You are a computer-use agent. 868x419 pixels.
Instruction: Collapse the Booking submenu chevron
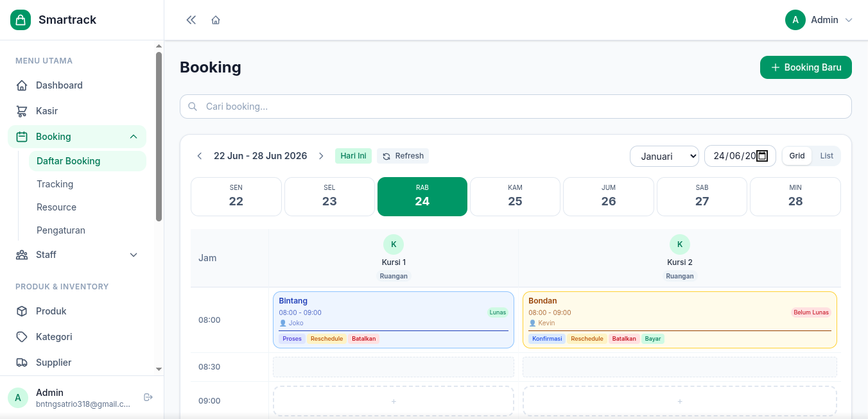(x=134, y=137)
